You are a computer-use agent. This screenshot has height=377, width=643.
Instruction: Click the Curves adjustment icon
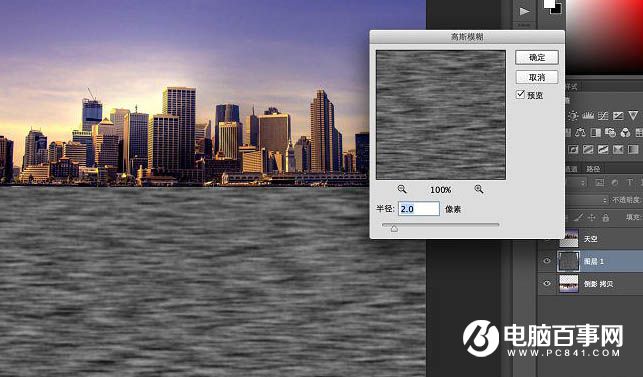(603, 116)
